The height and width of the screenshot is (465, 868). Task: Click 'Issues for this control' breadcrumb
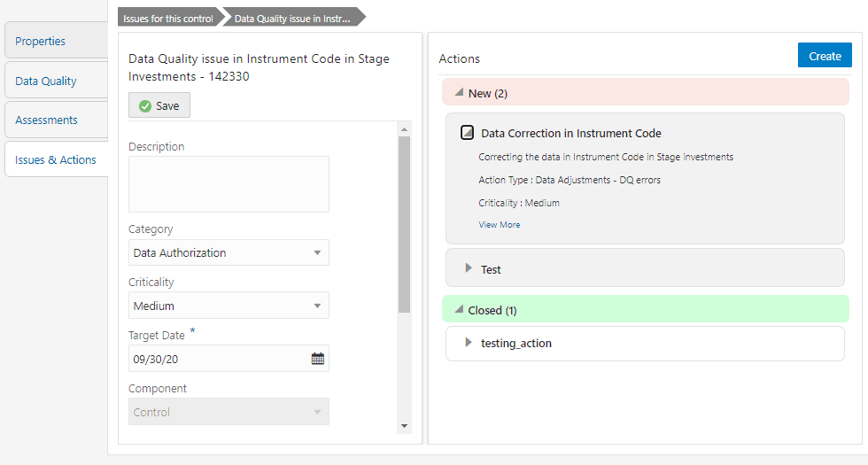click(x=168, y=18)
